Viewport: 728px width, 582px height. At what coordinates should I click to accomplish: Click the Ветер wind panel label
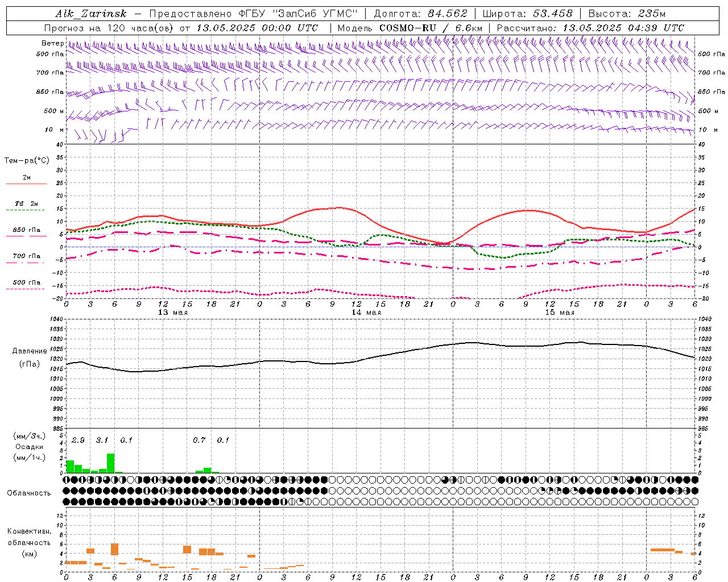point(52,43)
